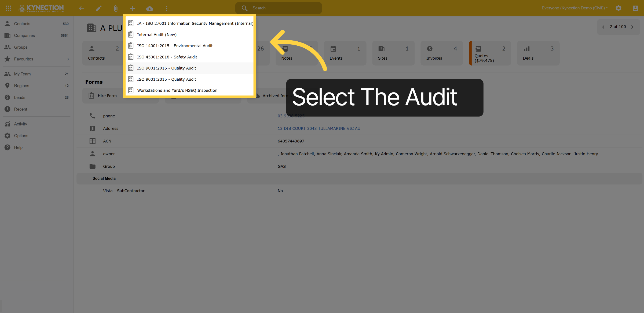Viewport: 644px width, 313px height.
Task: Click the map icon beside Address
Action: 92,128
